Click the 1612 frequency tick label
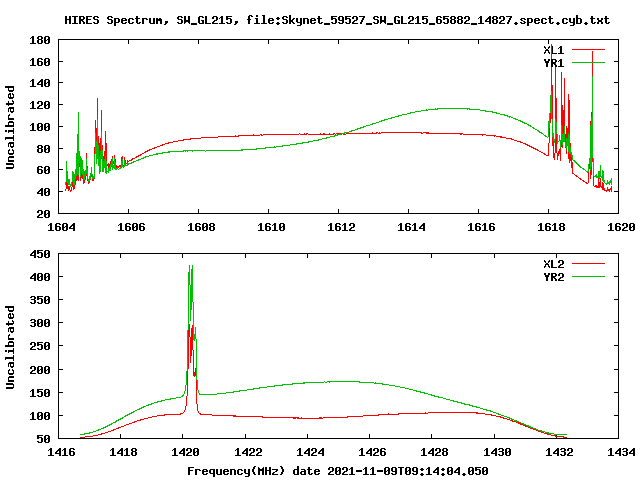Screen dimensions: 640x480 [x=341, y=227]
